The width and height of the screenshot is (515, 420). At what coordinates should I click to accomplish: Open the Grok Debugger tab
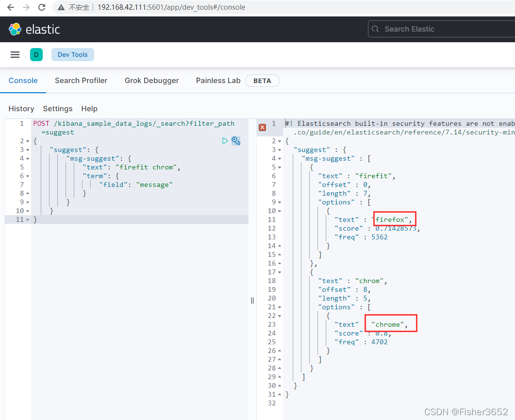152,81
